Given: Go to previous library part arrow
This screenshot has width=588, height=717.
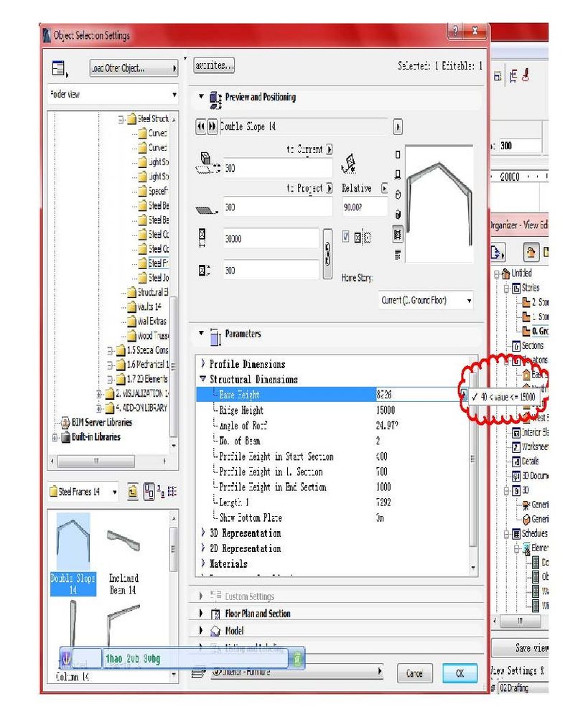Looking at the screenshot, I should click(x=200, y=126).
